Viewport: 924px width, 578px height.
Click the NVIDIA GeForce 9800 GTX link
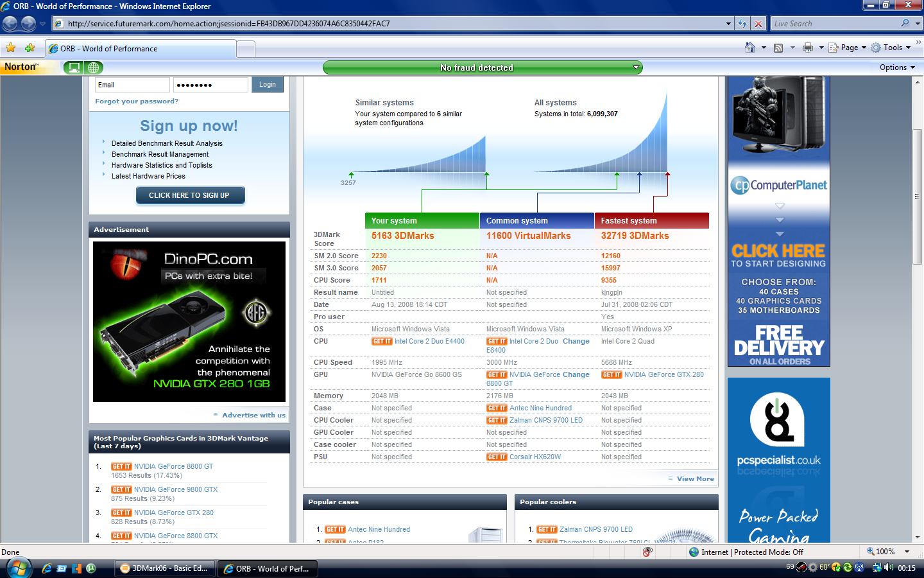(x=176, y=490)
